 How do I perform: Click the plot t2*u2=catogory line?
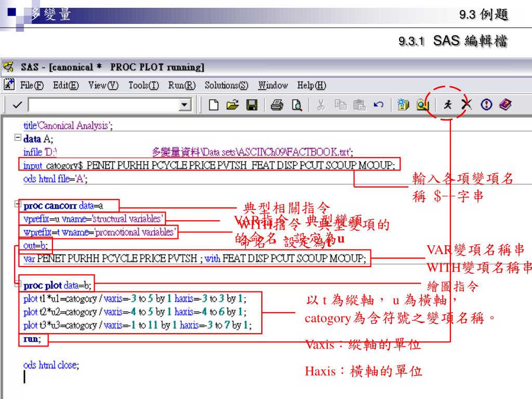135,312
